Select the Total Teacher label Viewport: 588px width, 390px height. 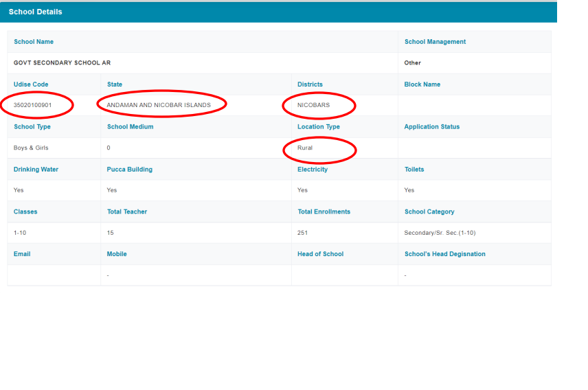pyautogui.click(x=127, y=212)
